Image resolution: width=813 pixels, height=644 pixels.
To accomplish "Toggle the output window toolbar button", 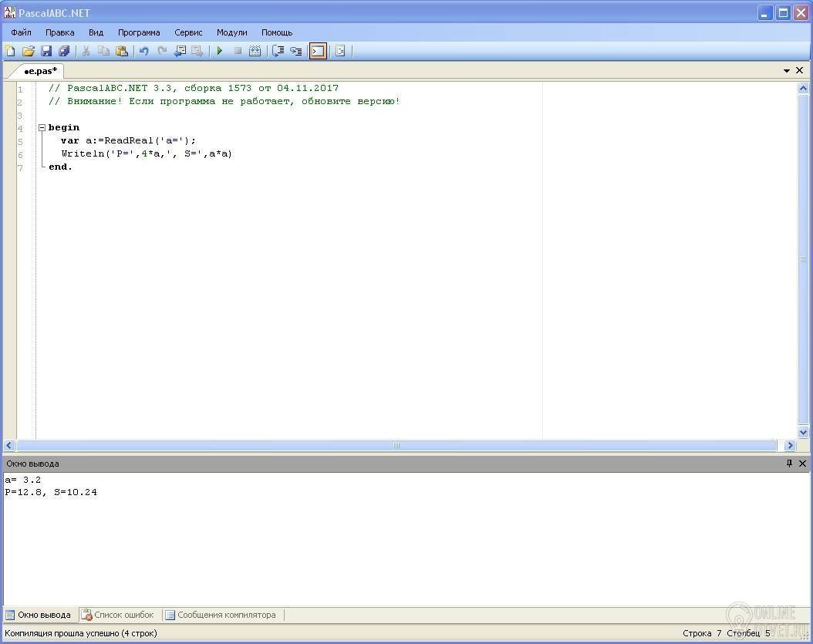I will (x=318, y=51).
